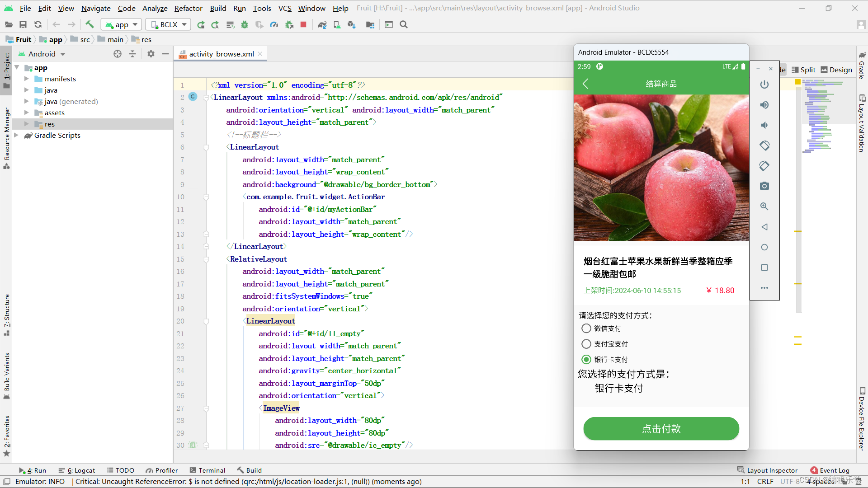Take emulator screenshot with camera icon

(764, 186)
